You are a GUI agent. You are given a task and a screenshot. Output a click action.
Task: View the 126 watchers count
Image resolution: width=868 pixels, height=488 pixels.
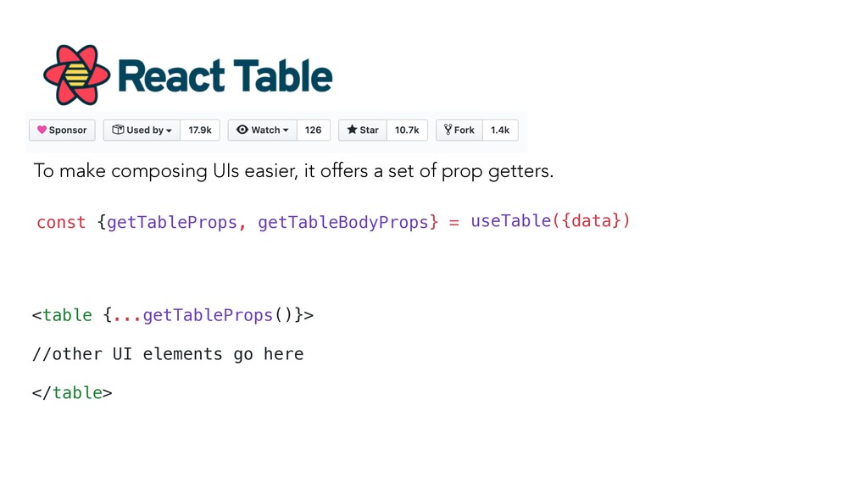click(x=314, y=130)
